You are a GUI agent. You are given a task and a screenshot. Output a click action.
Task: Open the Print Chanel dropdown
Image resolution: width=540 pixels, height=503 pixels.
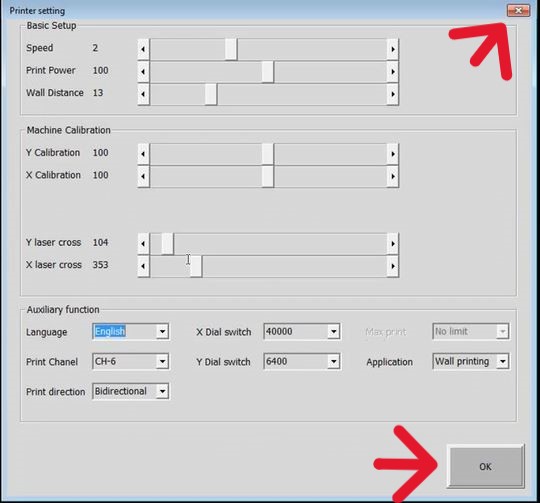click(162, 361)
